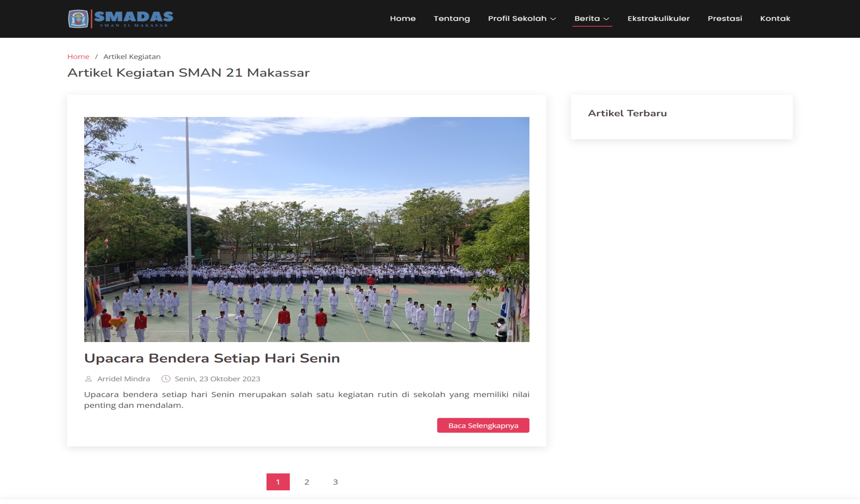Open the flag ceremony article image

point(306,229)
